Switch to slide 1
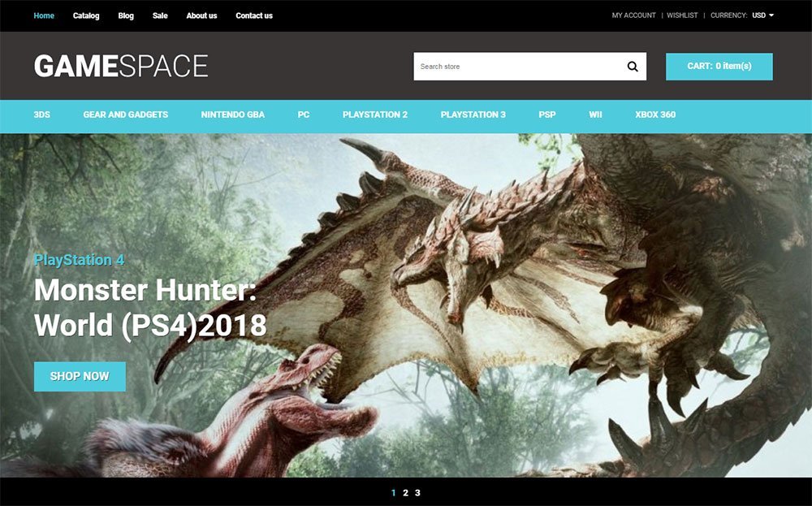 [394, 492]
